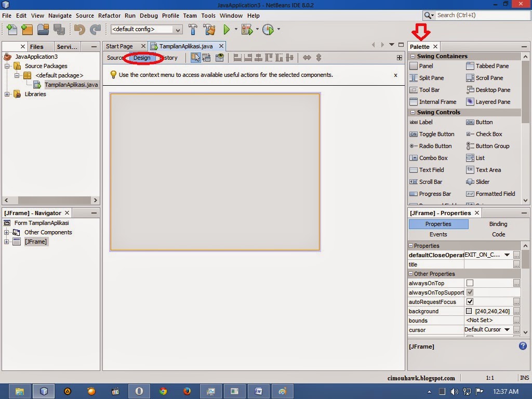Open Preview Design with the eye icon
The image size is (532, 399).
click(219, 58)
